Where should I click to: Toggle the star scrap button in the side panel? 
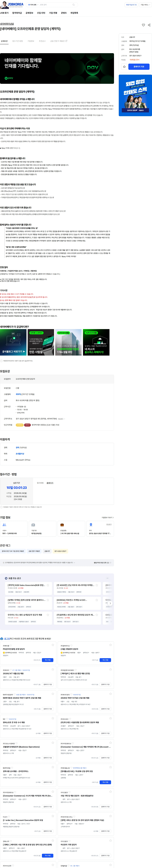pos(124,67)
